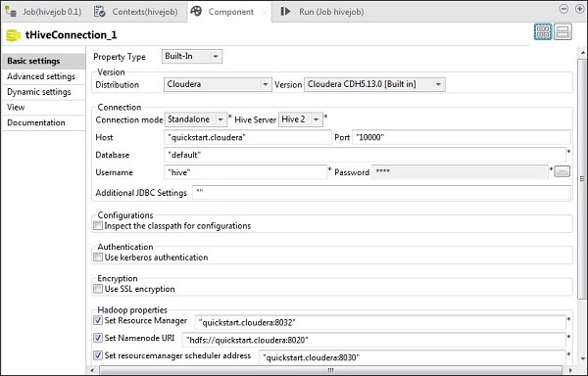
Task: Uncheck Set Namenode URI checkbox
Action: click(98, 338)
